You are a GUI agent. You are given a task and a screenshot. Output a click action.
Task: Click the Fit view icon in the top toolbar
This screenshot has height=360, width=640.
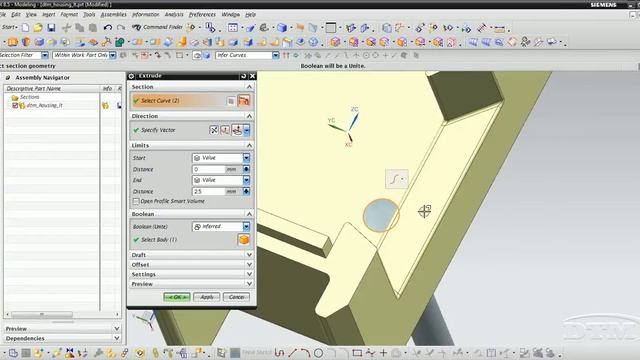pyautogui.click(x=233, y=28)
